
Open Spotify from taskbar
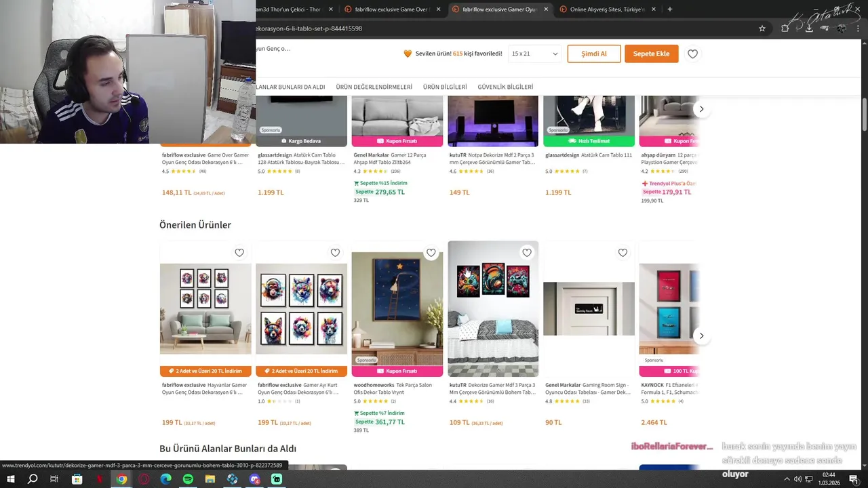(x=188, y=479)
